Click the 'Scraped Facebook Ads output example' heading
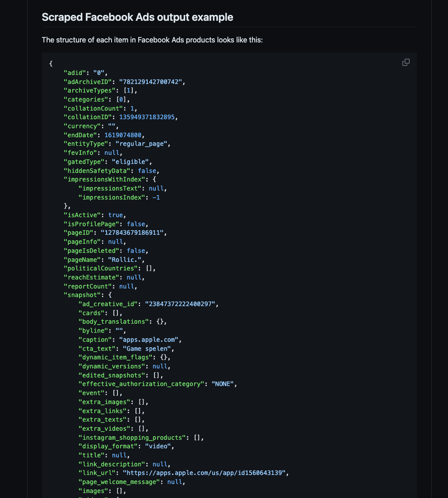The image size is (448, 498). tap(137, 18)
